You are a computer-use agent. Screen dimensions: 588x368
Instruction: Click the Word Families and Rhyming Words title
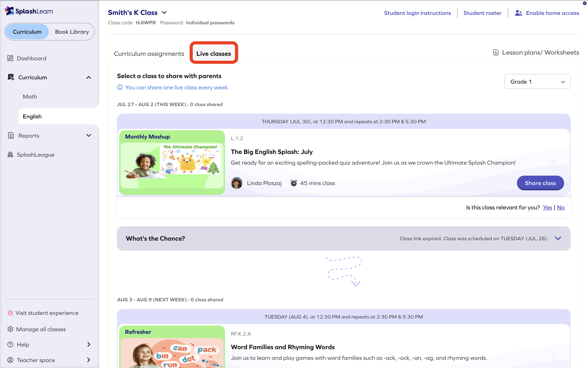(x=283, y=347)
